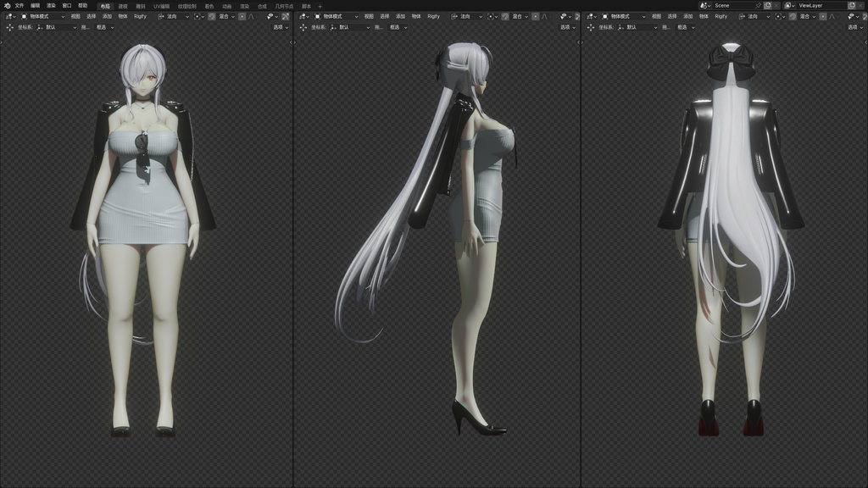
Task: Open the Blender logo application menu icon
Action: pyautogui.click(x=8, y=5)
